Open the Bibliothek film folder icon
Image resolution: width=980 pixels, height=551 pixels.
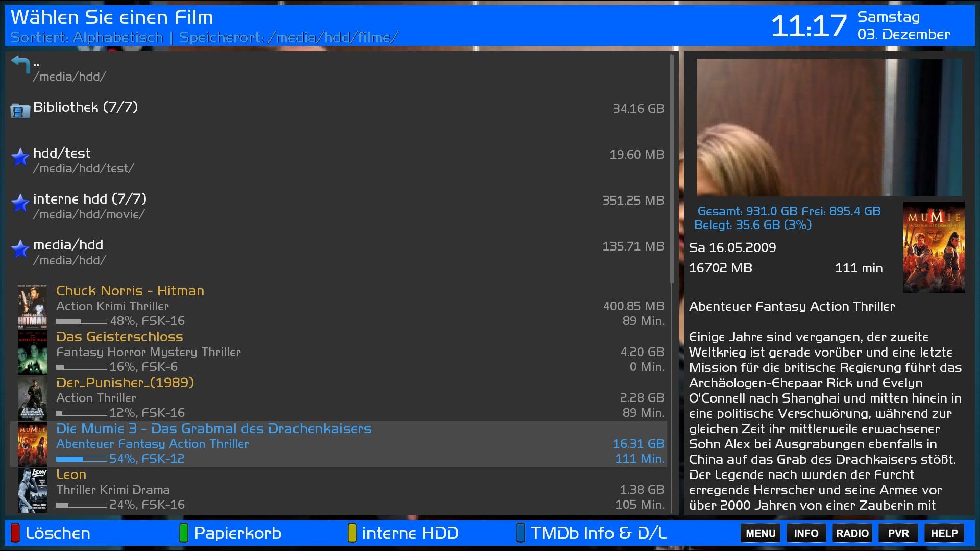20,110
